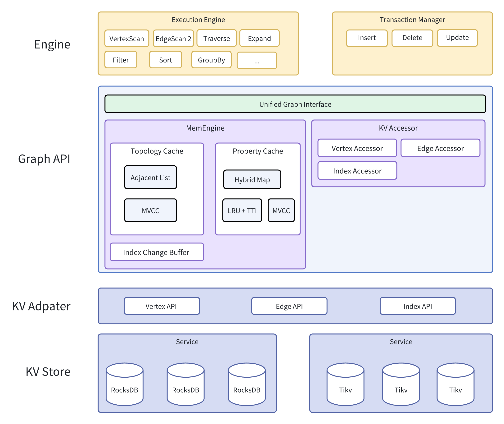The image size is (504, 424).
Task: Click the Index Change Buffer box
Action: click(x=157, y=252)
